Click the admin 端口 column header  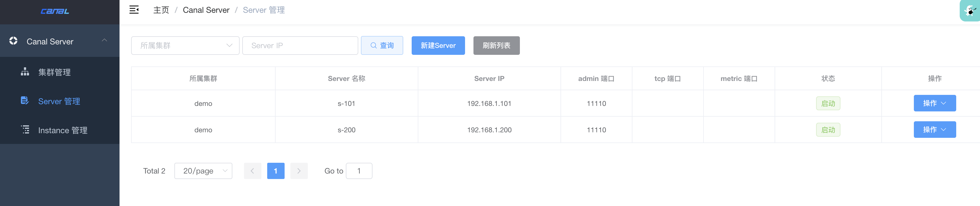pos(596,78)
